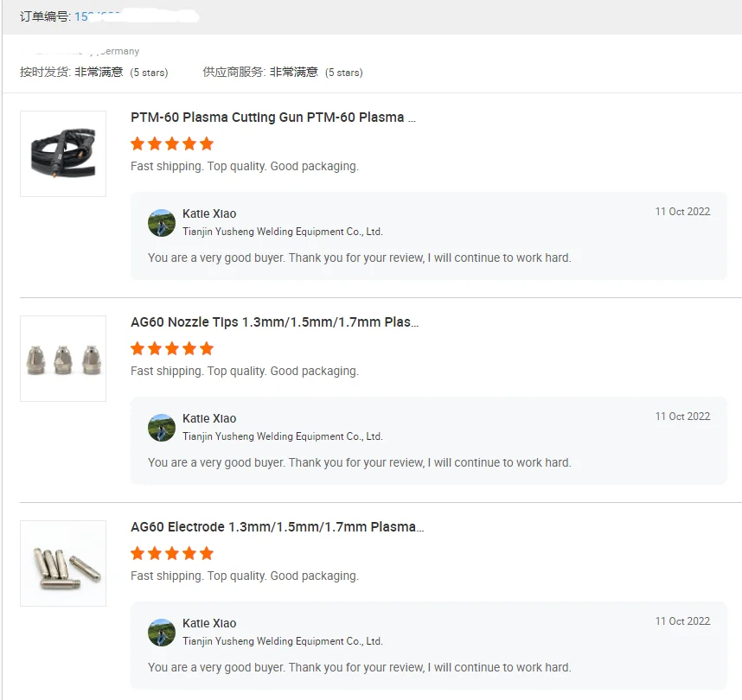The image size is (742, 700).
Task: Open the AG60 Nozzle Tips product image
Action: [63, 359]
